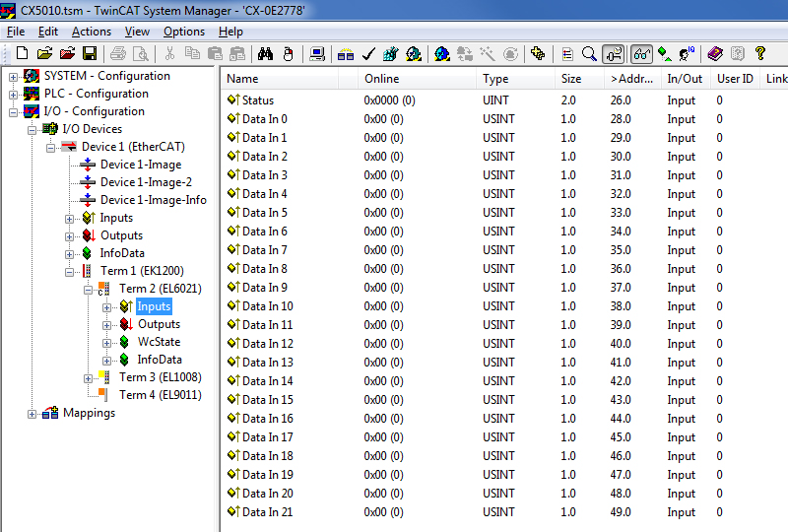The width and height of the screenshot is (788, 532).
Task: Click the magnifying glass search icon
Action: click(589, 53)
